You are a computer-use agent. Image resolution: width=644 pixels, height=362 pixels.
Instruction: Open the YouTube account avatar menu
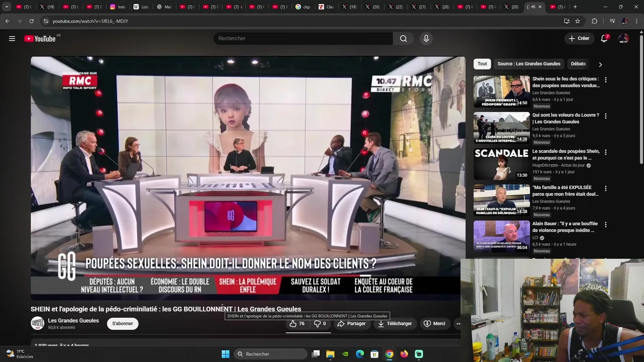click(623, 39)
